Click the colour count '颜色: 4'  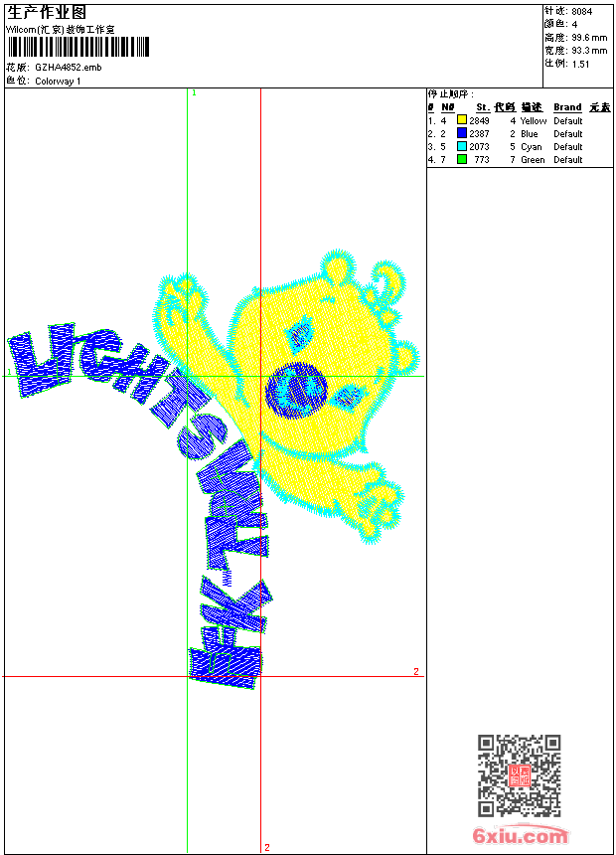pyautogui.click(x=560, y=24)
